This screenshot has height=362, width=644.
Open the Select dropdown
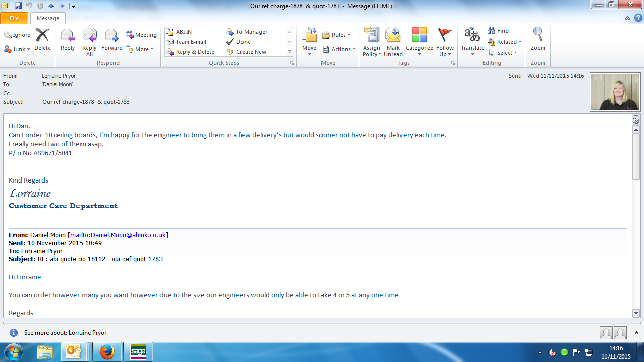click(x=503, y=53)
